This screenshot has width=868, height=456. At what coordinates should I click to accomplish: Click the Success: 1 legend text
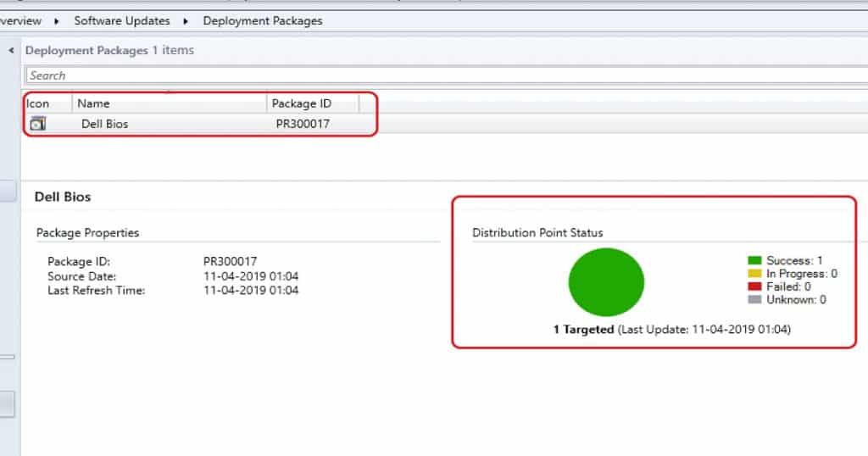tap(794, 261)
